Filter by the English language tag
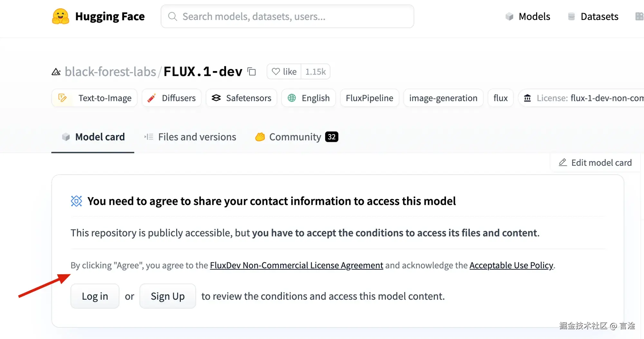The height and width of the screenshot is (339, 644). (x=309, y=98)
